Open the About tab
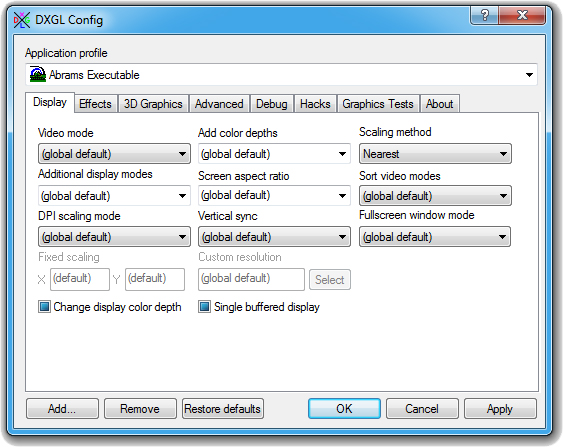Screen dimensions: 563x447 pyautogui.click(x=439, y=104)
